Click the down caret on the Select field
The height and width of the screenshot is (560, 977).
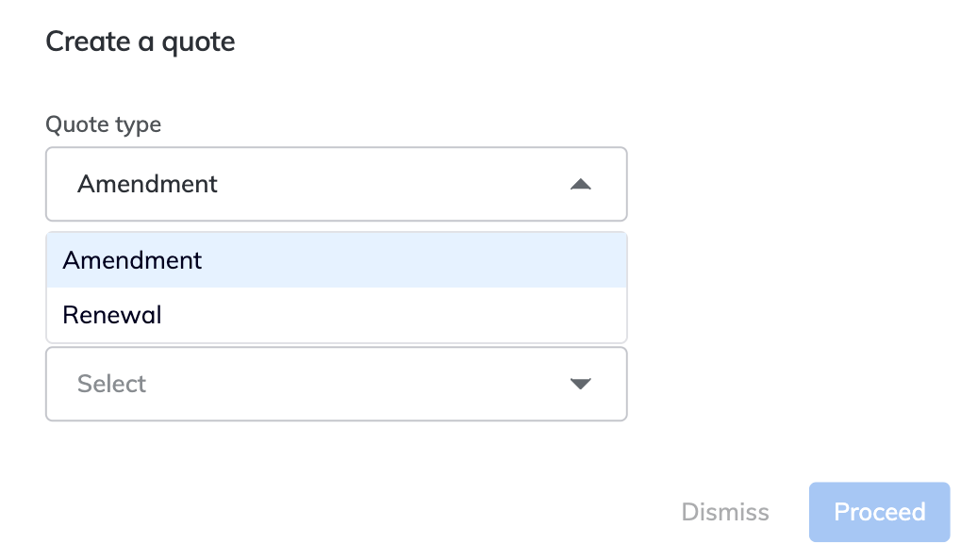point(581,384)
